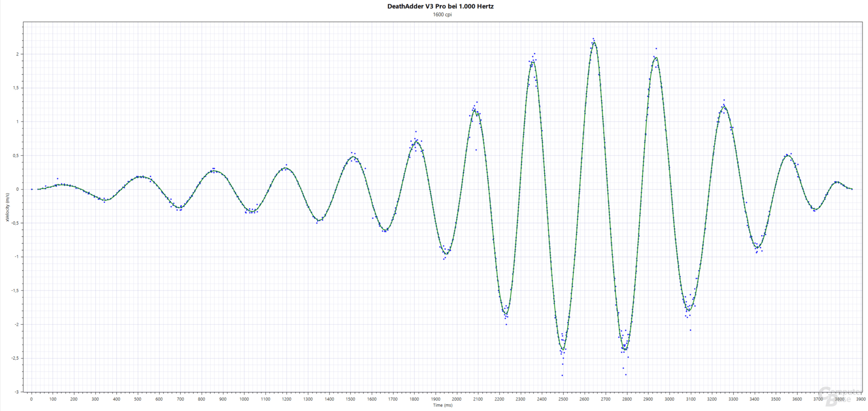The width and height of the screenshot is (868, 411).
Task: Select y-axis tick label 1,5
Action: click(x=16, y=88)
